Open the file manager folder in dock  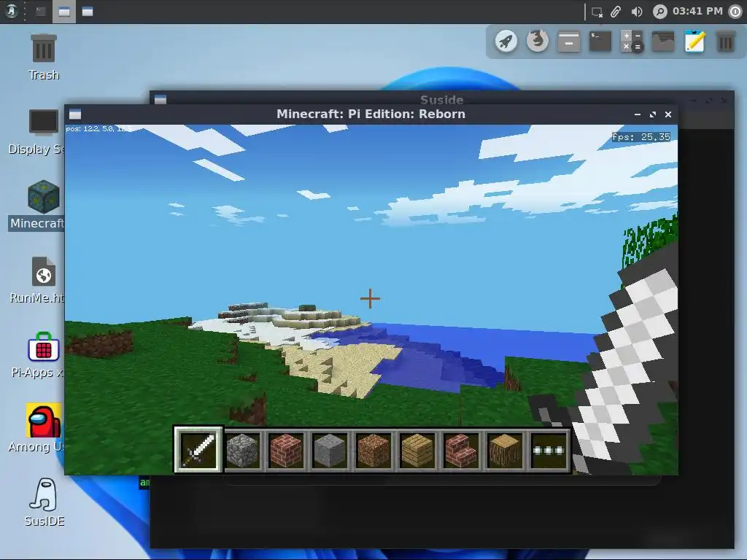coord(663,42)
